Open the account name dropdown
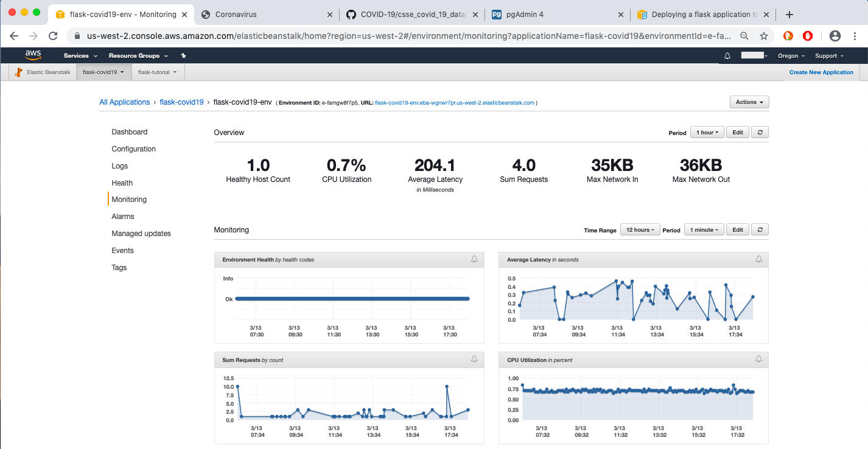Image resolution: width=868 pixels, height=449 pixels. click(x=754, y=55)
